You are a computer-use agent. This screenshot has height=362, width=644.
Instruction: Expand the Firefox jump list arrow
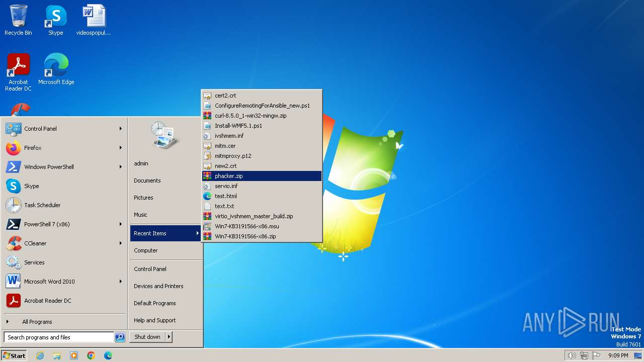(121, 148)
